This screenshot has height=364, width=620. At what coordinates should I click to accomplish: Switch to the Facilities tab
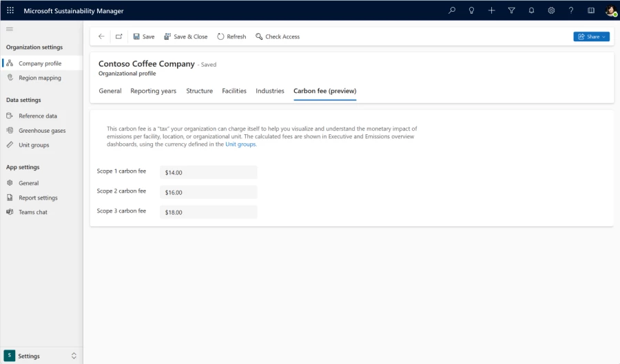pyautogui.click(x=234, y=91)
